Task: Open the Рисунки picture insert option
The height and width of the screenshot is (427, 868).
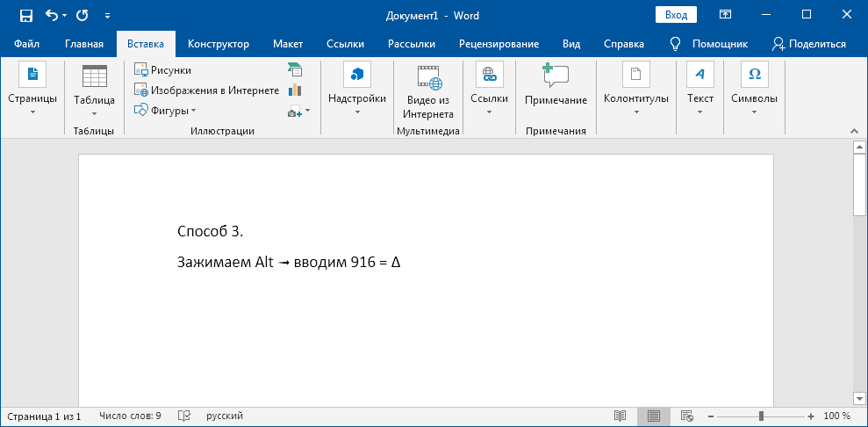Action: (x=162, y=69)
